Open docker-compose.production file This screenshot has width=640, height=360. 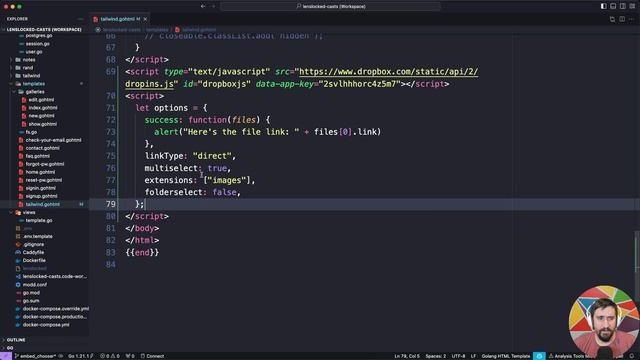55,317
